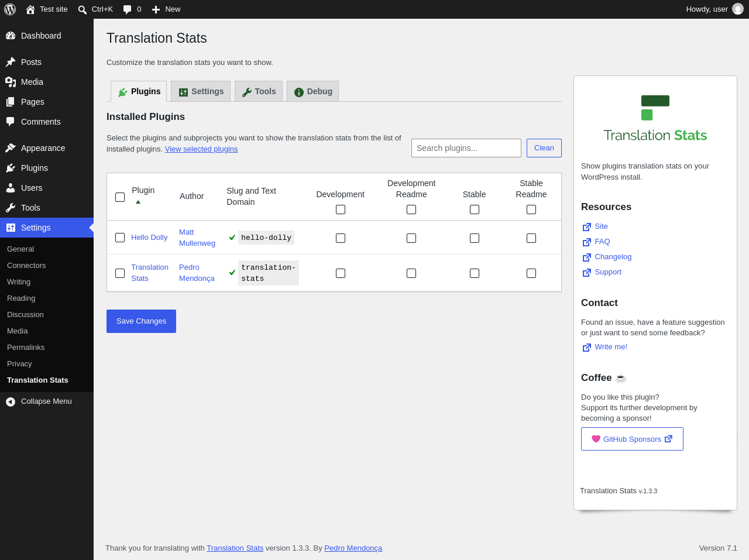Click the Save Changes button
Screen dimensions: 749x560
[141, 321]
